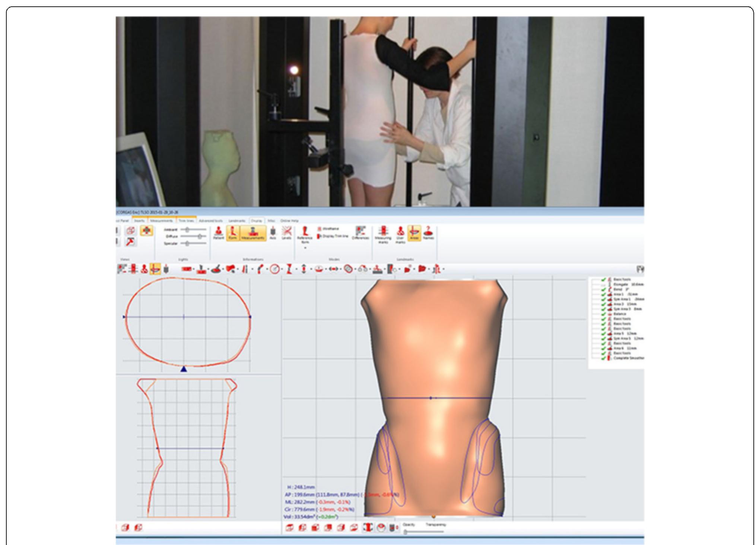The height and width of the screenshot is (545, 756).
Task: Adjust the Ambient light slider
Action: (x=187, y=229)
